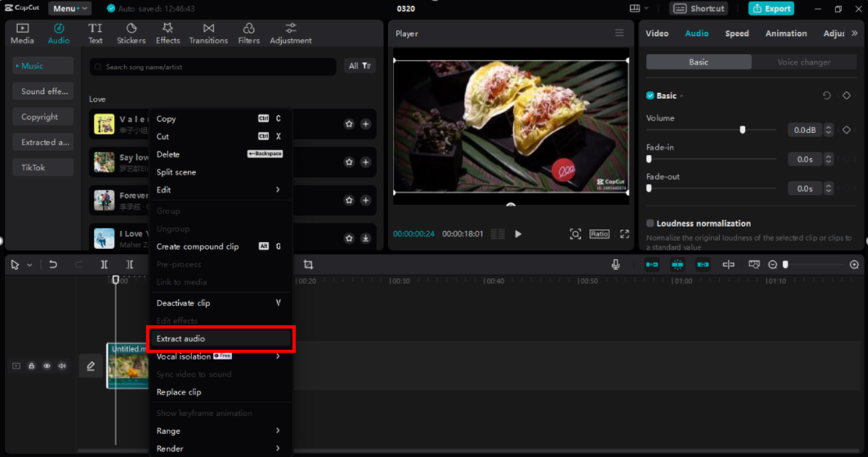Screen dimensions: 868x457
Task: Choose Cut from context menu
Action: [x=220, y=136]
